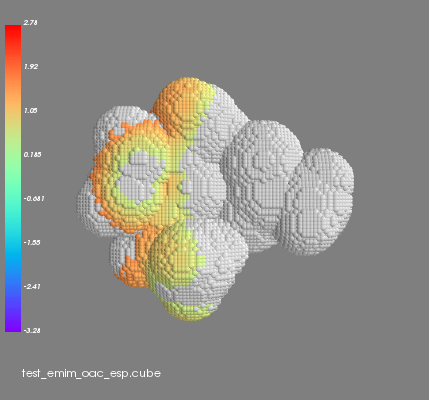Image resolution: width=429 pixels, height=400 pixels.
Task: Select the 1.92 tick label on the legend
Action: tap(31, 67)
